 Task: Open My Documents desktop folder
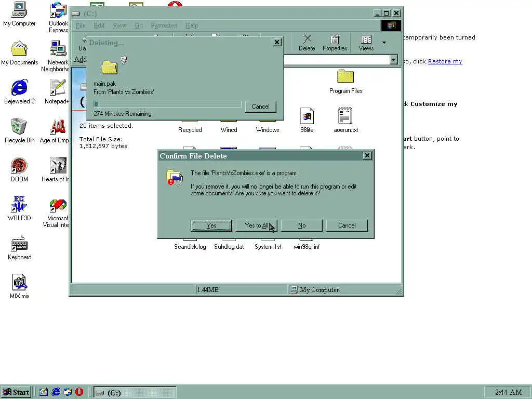click(x=19, y=53)
